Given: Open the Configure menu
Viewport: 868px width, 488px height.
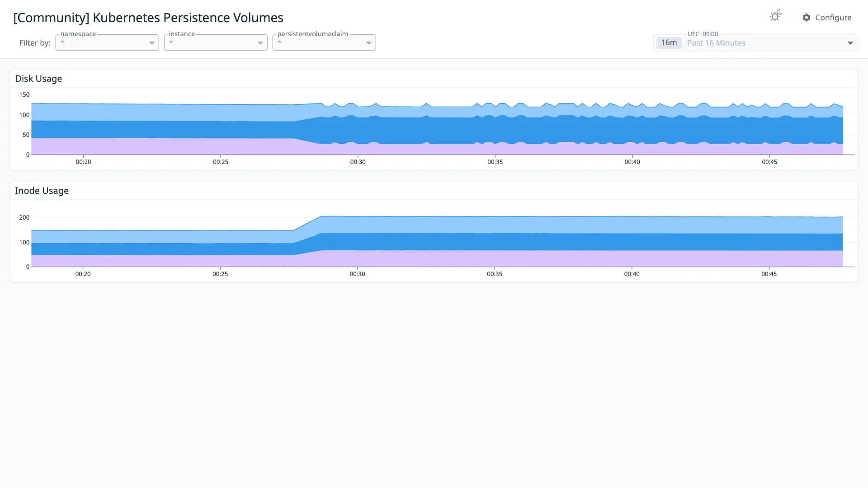Looking at the screenshot, I should coord(827,18).
